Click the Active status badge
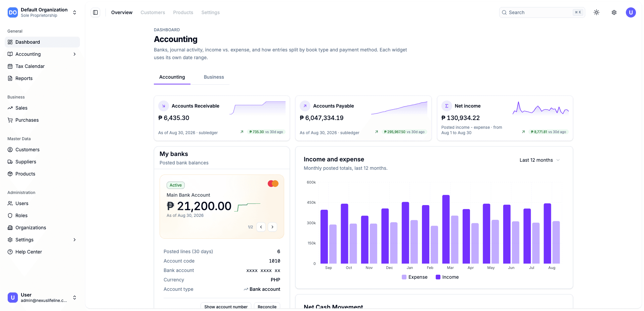The height and width of the screenshot is (311, 644). tap(176, 185)
